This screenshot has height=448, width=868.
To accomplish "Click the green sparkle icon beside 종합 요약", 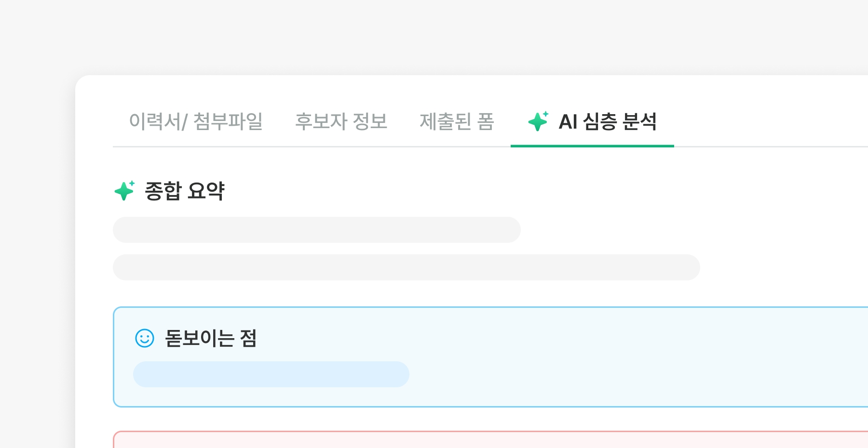I will click(124, 191).
